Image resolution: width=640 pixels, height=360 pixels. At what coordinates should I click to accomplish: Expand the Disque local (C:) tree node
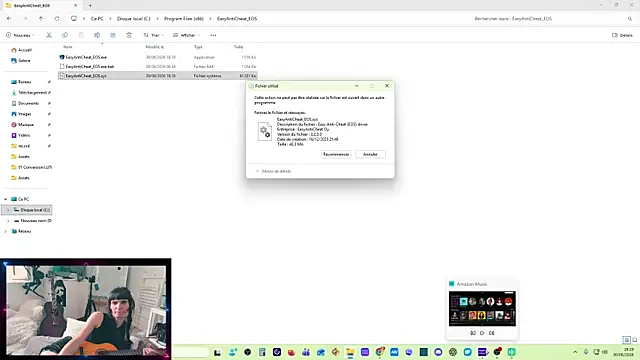tap(8, 210)
